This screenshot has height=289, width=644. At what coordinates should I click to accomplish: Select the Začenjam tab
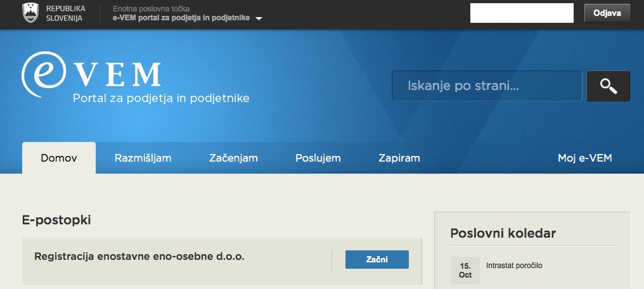(x=233, y=158)
